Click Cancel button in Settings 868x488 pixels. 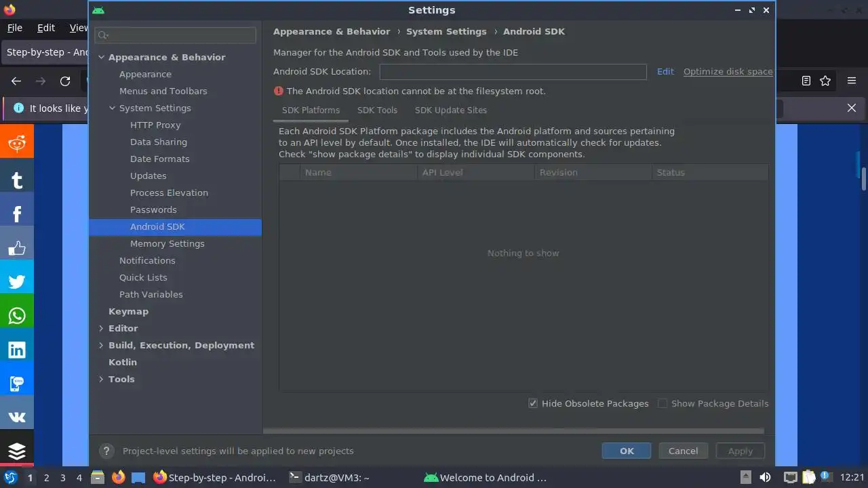click(683, 451)
